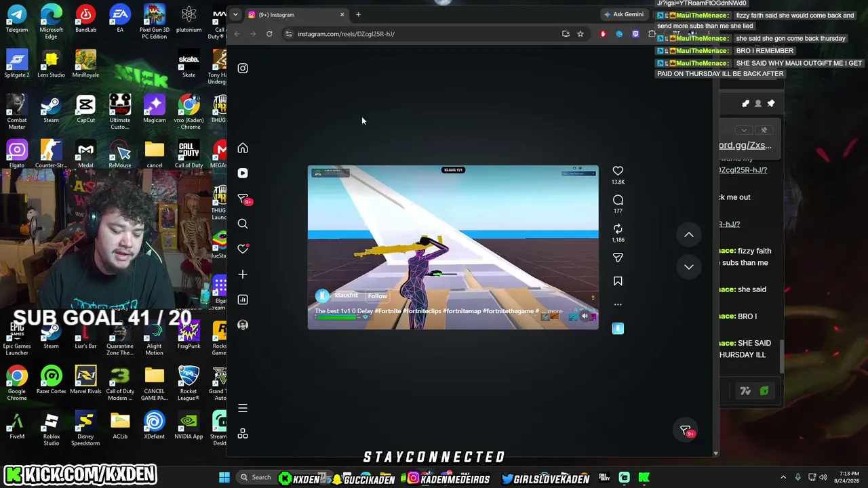Screen dimensions: 868x488
Task: Open the FiveM desktop shortcut
Action: point(17,425)
